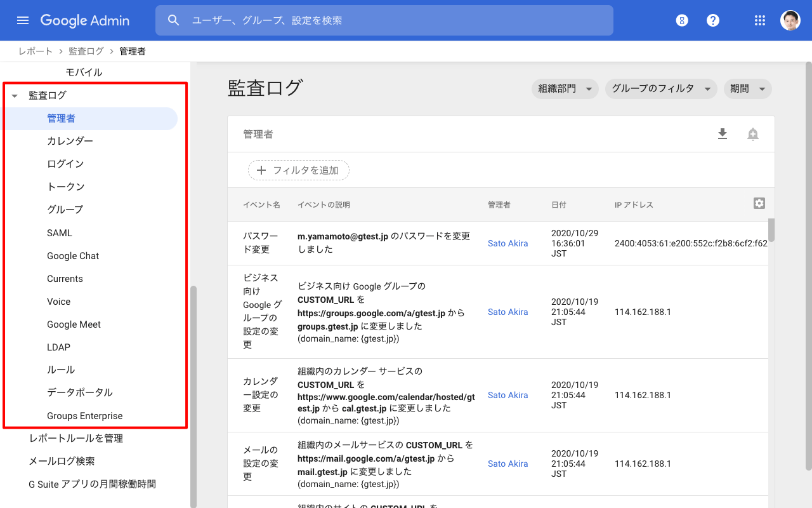Click the パスワード変更 event name
The width and height of the screenshot is (812, 508).
[261, 243]
